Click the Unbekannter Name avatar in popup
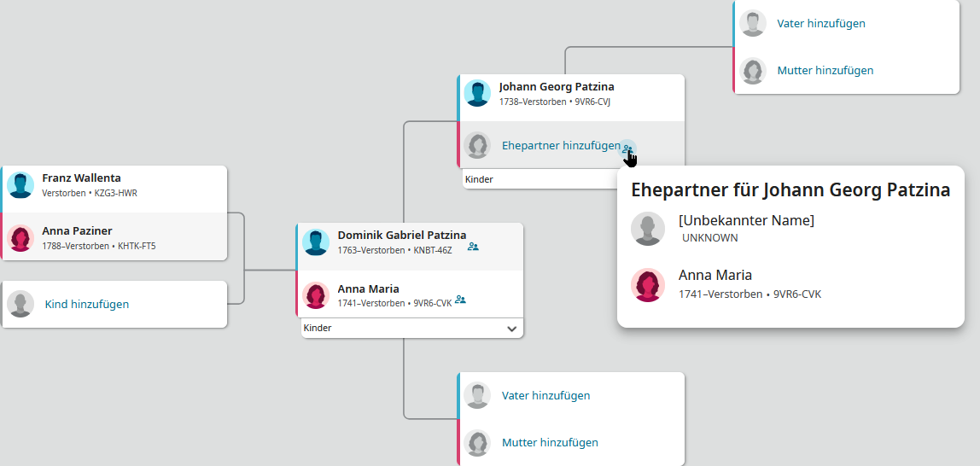This screenshot has width=980, height=466. [x=648, y=229]
